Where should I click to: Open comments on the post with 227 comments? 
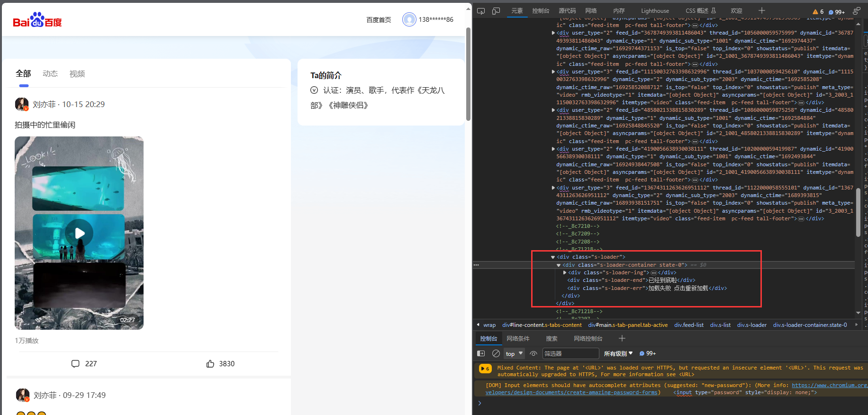[x=84, y=364]
